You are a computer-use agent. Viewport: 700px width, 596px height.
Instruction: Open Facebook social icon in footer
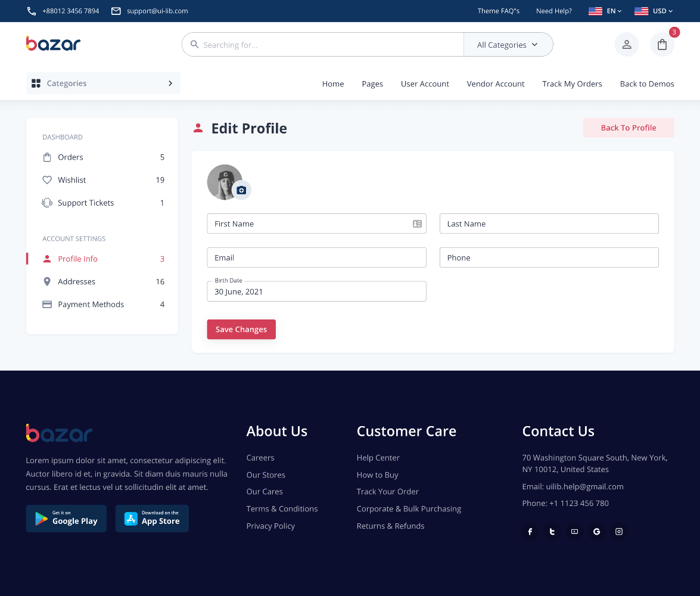point(530,532)
